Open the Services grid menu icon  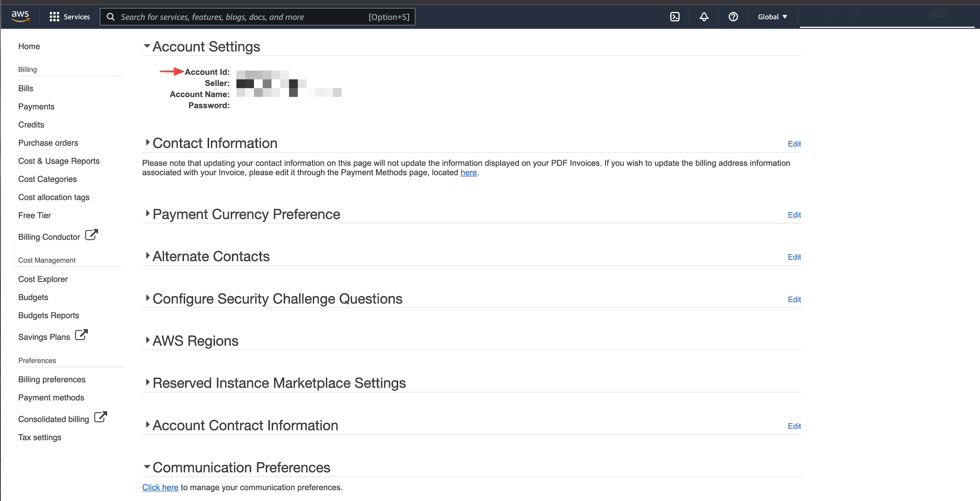pyautogui.click(x=54, y=17)
